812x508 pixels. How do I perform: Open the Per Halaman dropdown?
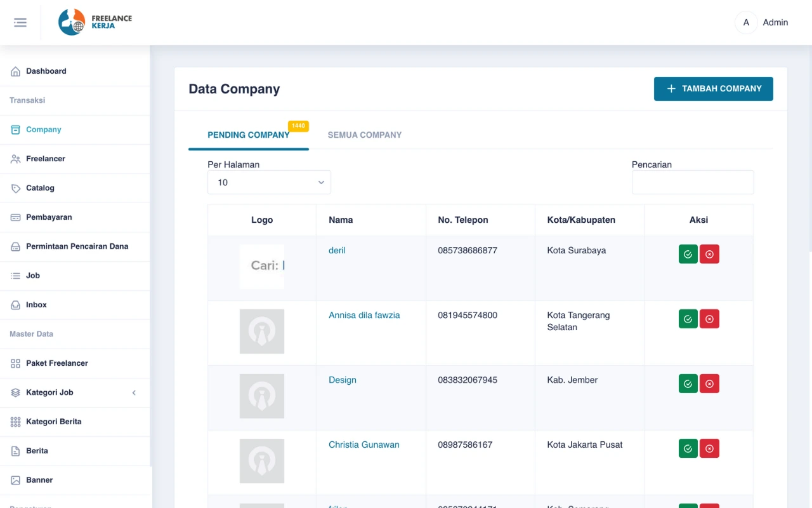point(269,182)
